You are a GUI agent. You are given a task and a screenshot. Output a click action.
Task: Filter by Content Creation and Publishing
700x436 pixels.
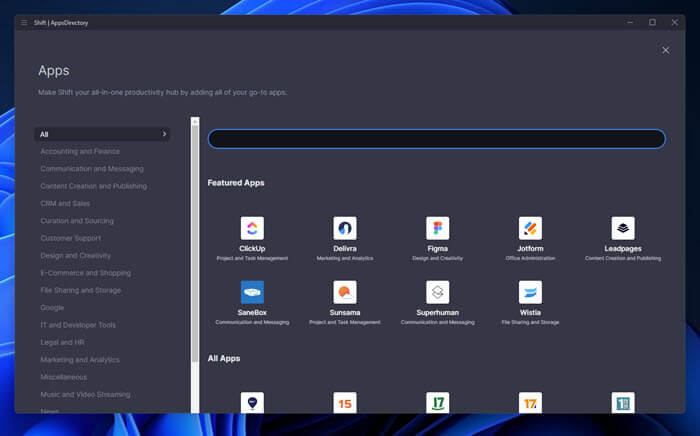point(93,186)
